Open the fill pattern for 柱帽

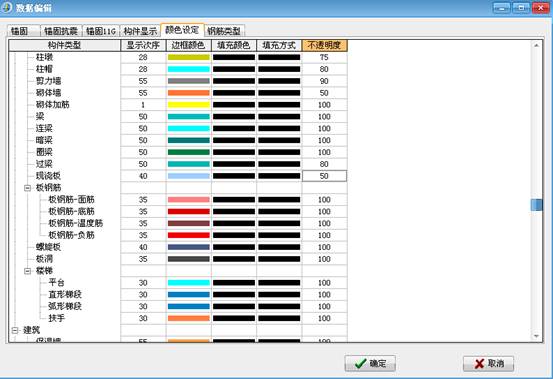pos(279,69)
